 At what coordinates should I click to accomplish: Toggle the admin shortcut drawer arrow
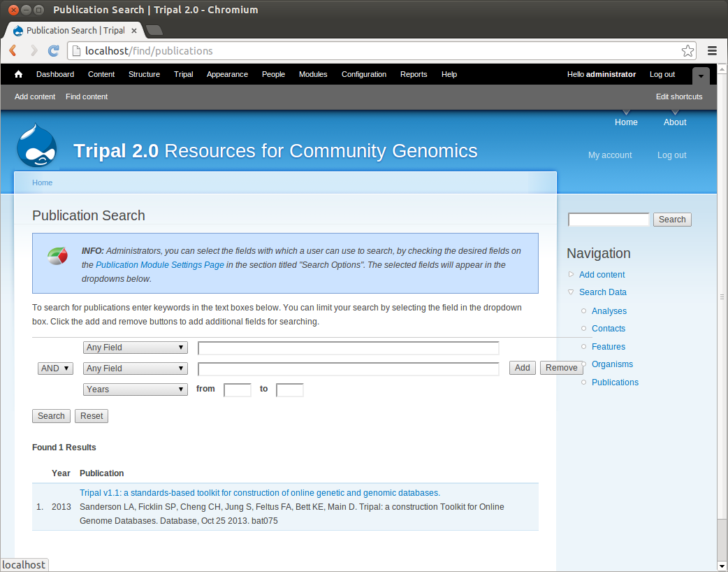tap(701, 76)
